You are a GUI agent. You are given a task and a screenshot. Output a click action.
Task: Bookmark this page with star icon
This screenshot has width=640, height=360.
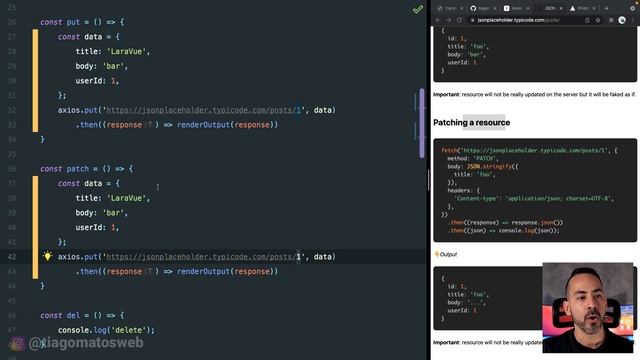coord(598,20)
